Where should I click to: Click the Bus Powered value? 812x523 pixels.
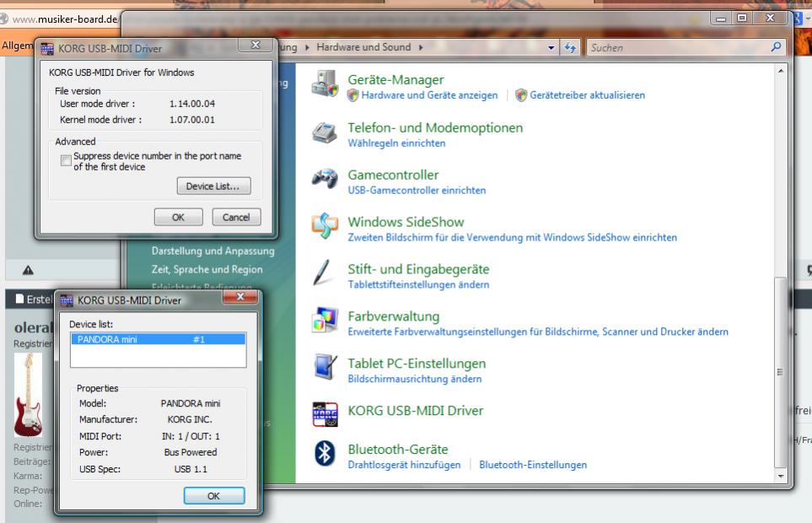[x=191, y=452]
